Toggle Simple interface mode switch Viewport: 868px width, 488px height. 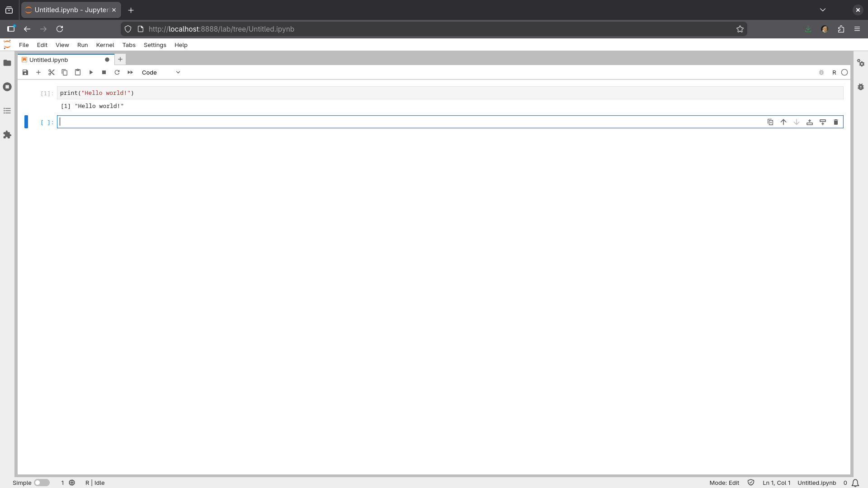[x=42, y=483]
